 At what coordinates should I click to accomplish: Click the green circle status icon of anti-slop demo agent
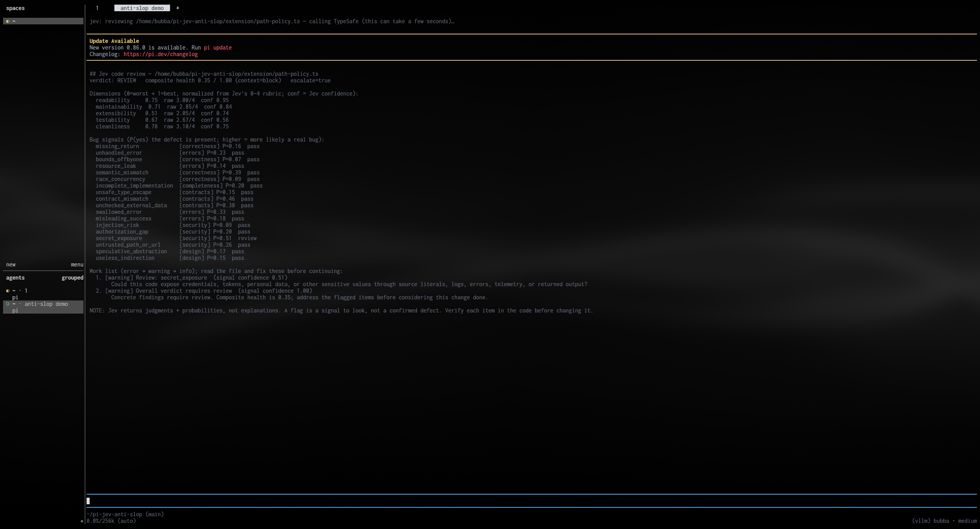(8, 304)
